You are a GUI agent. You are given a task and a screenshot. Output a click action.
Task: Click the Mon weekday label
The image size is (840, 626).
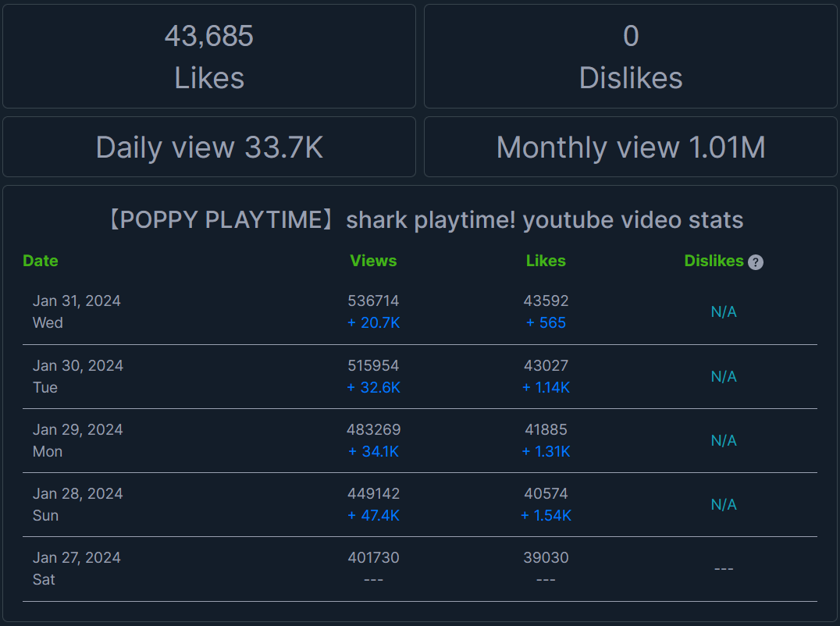point(48,451)
